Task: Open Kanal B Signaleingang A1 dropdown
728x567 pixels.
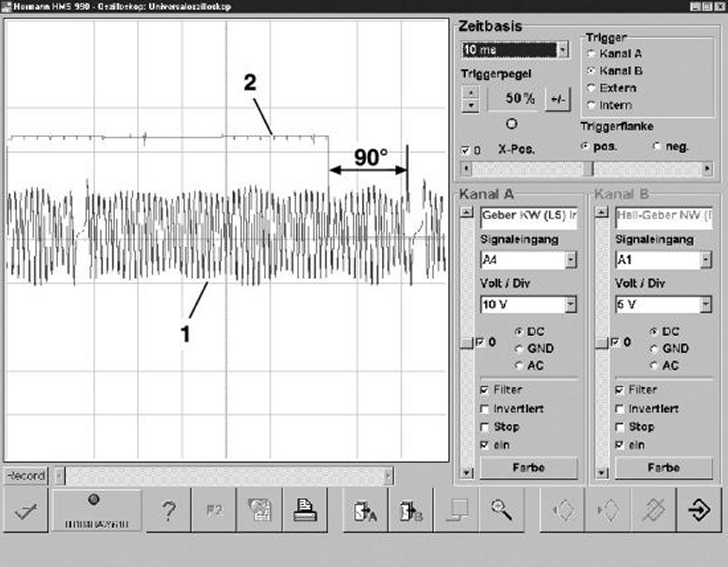Action: 705,260
